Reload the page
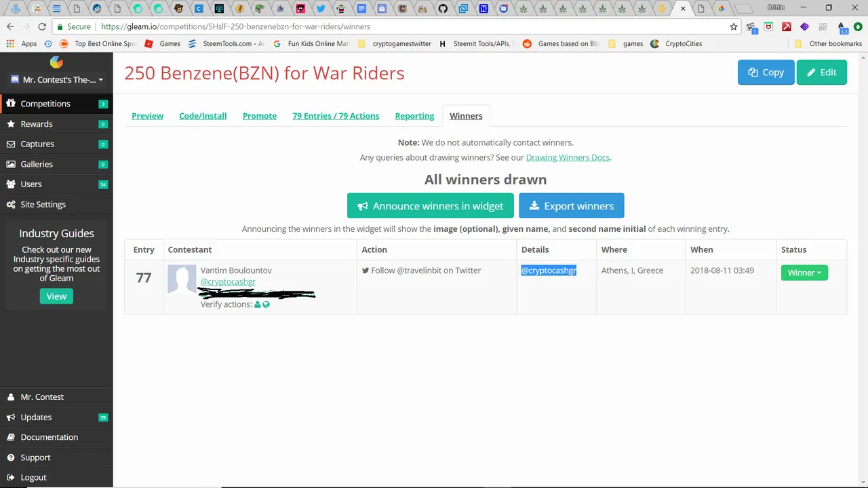 click(42, 26)
